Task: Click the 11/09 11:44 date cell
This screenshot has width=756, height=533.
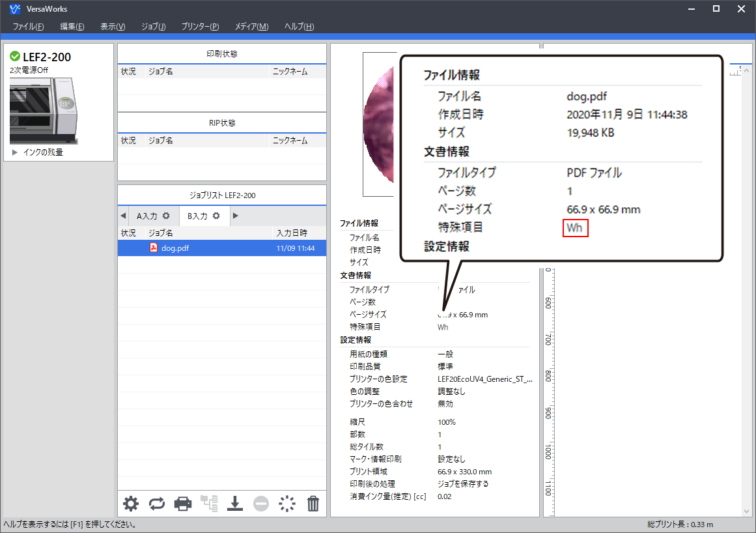Action: pyautogui.click(x=296, y=248)
